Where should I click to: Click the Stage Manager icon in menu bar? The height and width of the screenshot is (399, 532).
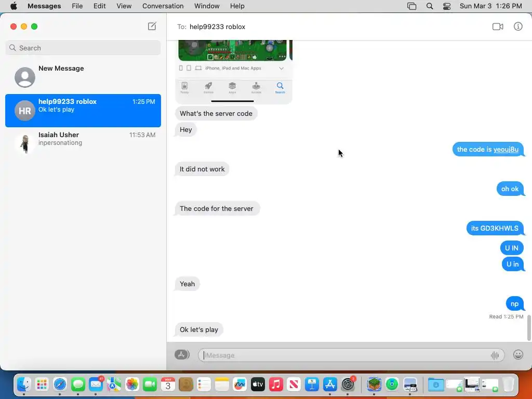411,6
